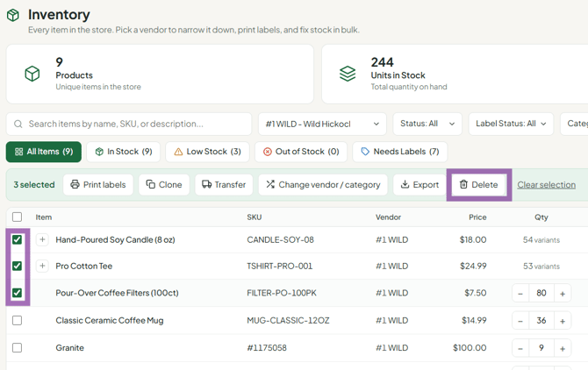Click the Units in Stock layers icon
Screen dimensions: 588x370
(348, 74)
